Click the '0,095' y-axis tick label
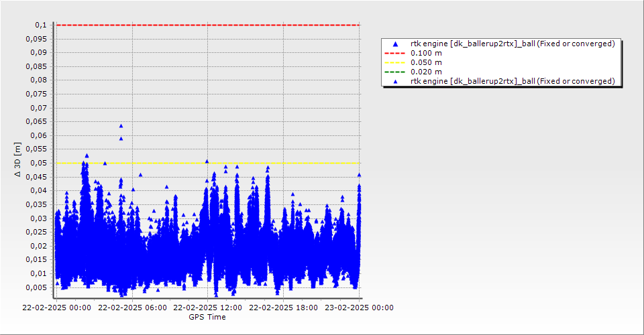The height and width of the screenshot is (335, 644). click(36, 39)
